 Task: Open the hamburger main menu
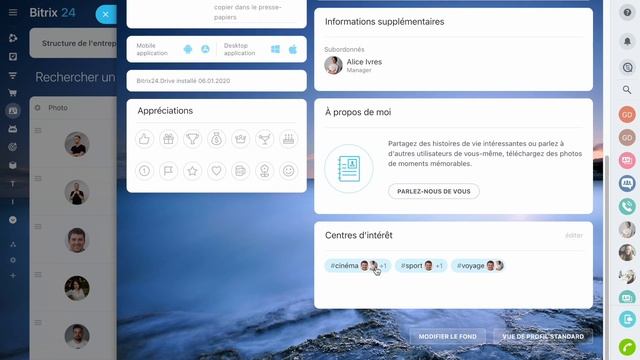coord(13,12)
